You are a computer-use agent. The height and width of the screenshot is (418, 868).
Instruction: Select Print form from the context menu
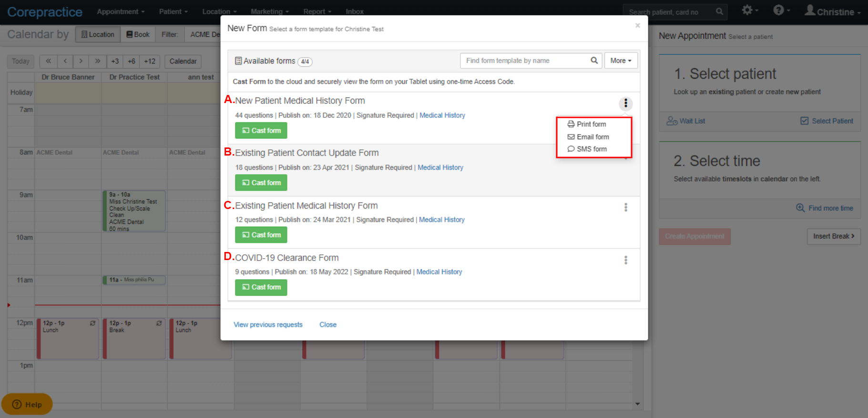[x=587, y=124]
